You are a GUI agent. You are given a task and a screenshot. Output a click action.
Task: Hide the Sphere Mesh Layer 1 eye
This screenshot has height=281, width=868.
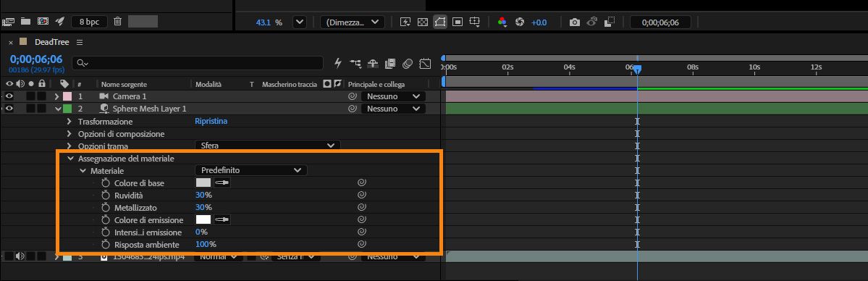coord(9,109)
